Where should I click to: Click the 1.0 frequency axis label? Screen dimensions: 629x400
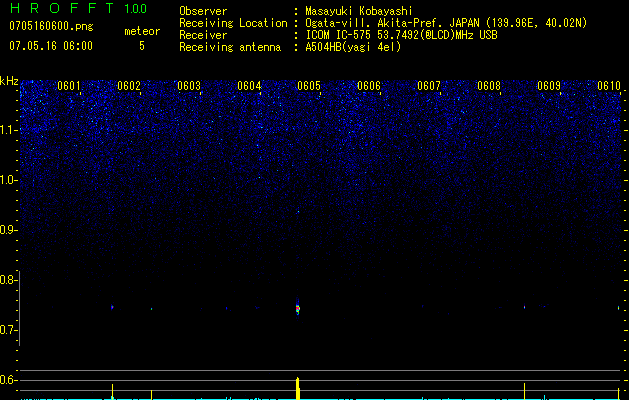pyautogui.click(x=9, y=180)
